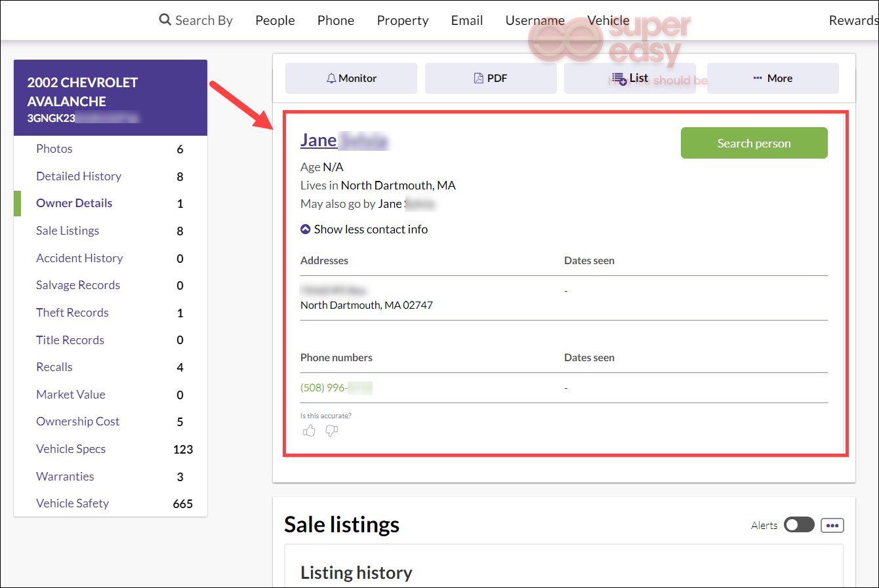Click the Addresses column header

coord(324,260)
